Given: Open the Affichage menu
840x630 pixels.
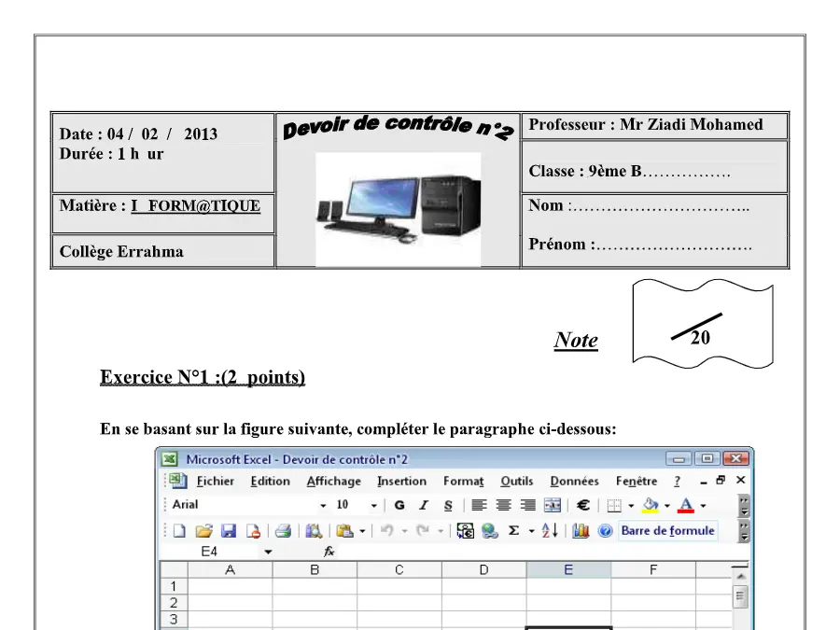Looking at the screenshot, I should coord(334,481).
